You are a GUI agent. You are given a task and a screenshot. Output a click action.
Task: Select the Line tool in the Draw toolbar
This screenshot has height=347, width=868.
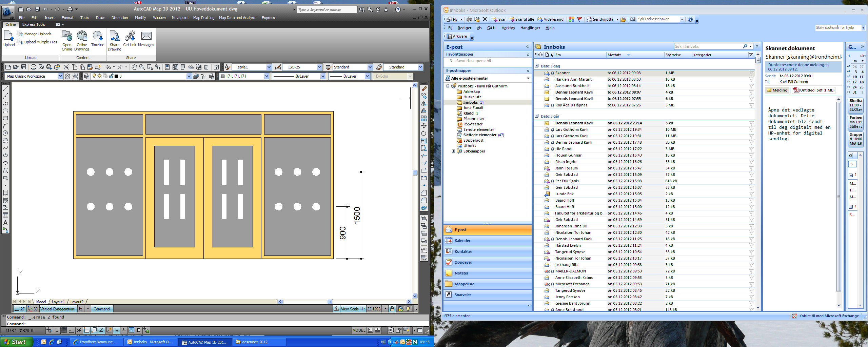click(5, 89)
